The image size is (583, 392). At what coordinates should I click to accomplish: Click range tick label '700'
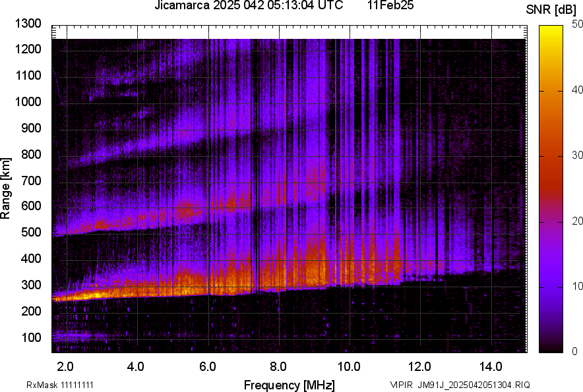31,181
